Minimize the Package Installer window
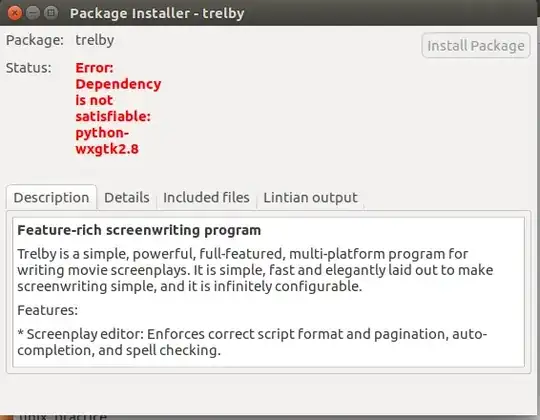This screenshot has height=420, width=540. 33,13
